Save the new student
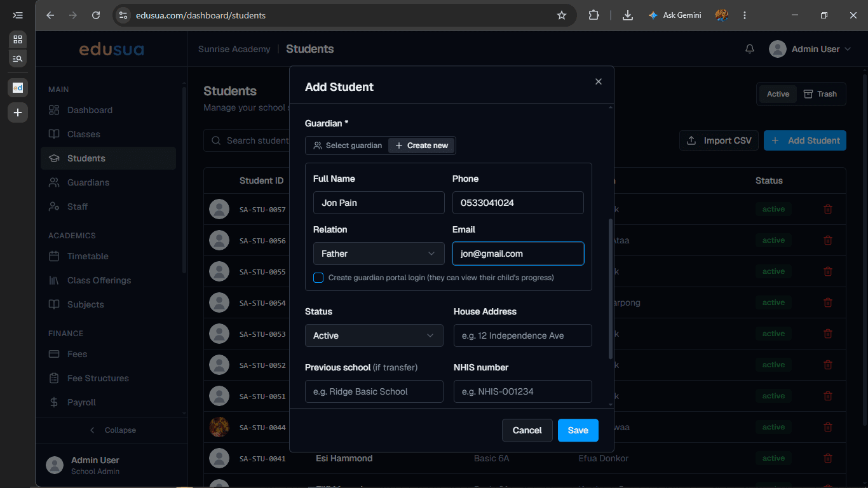Viewport: 868px width, 488px height. (x=578, y=430)
